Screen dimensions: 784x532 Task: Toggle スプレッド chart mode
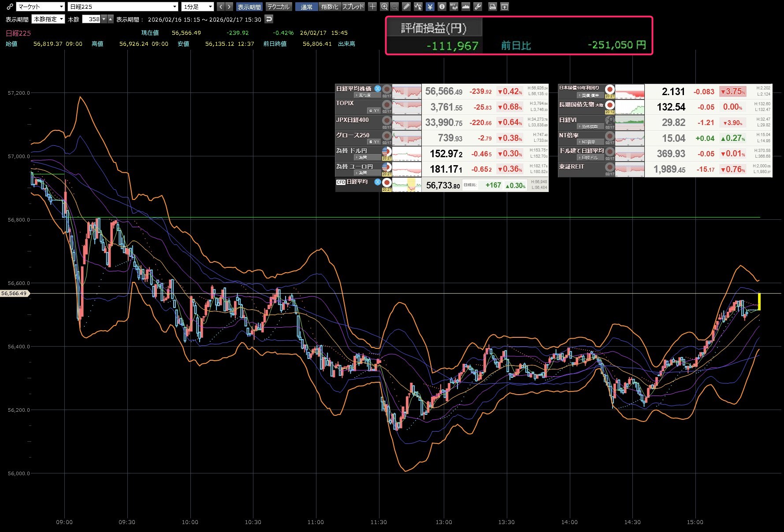coord(353,7)
